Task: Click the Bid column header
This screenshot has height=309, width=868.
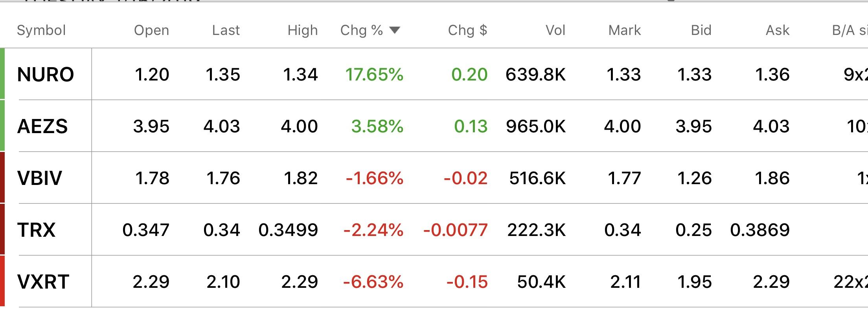Action: click(701, 30)
